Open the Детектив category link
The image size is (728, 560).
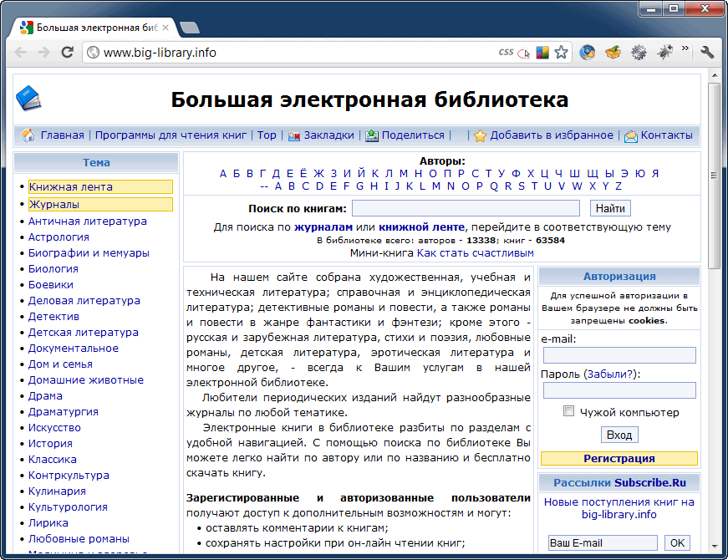(53, 317)
